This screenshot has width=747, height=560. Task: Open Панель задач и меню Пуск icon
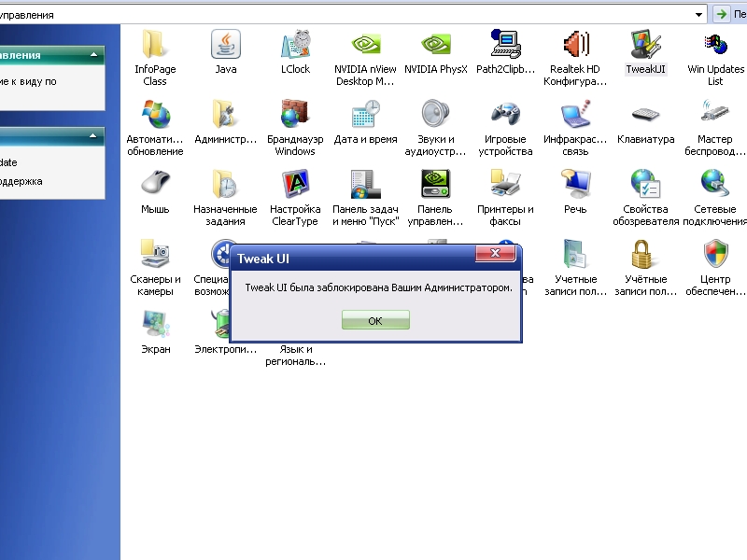click(x=365, y=184)
